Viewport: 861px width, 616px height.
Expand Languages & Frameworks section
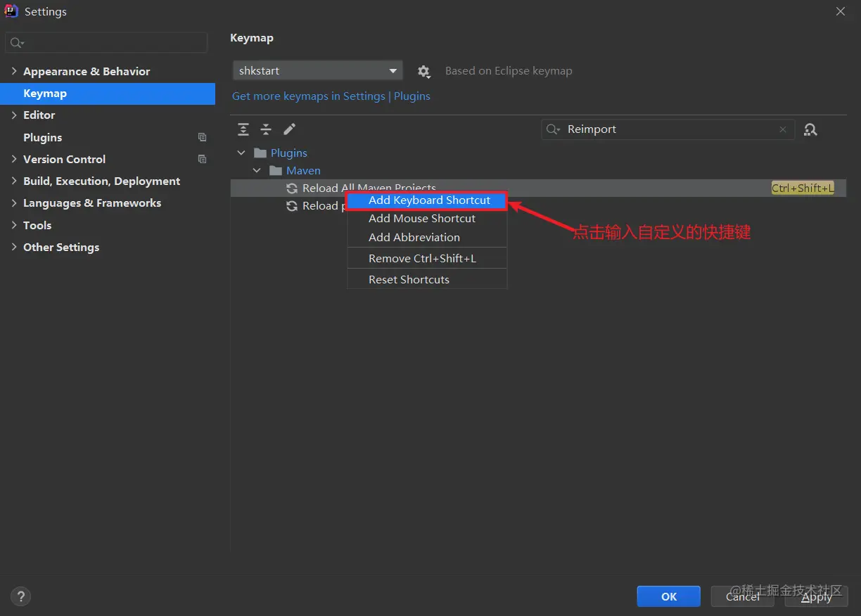(x=13, y=203)
